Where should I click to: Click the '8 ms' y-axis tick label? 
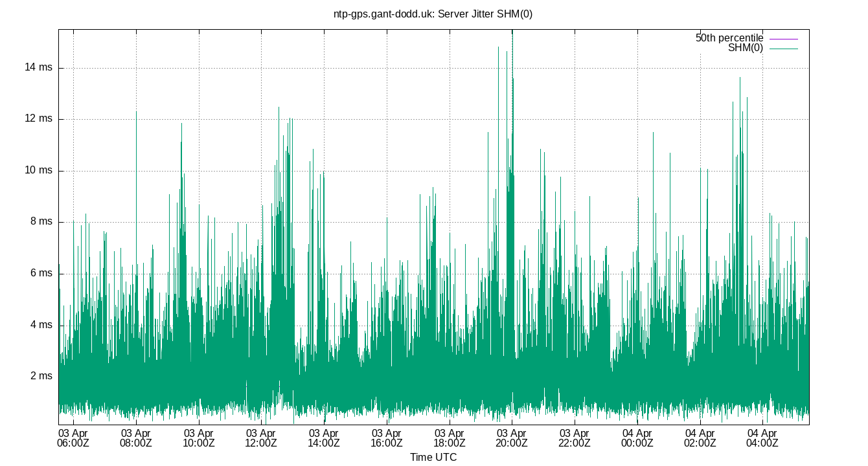(x=41, y=220)
